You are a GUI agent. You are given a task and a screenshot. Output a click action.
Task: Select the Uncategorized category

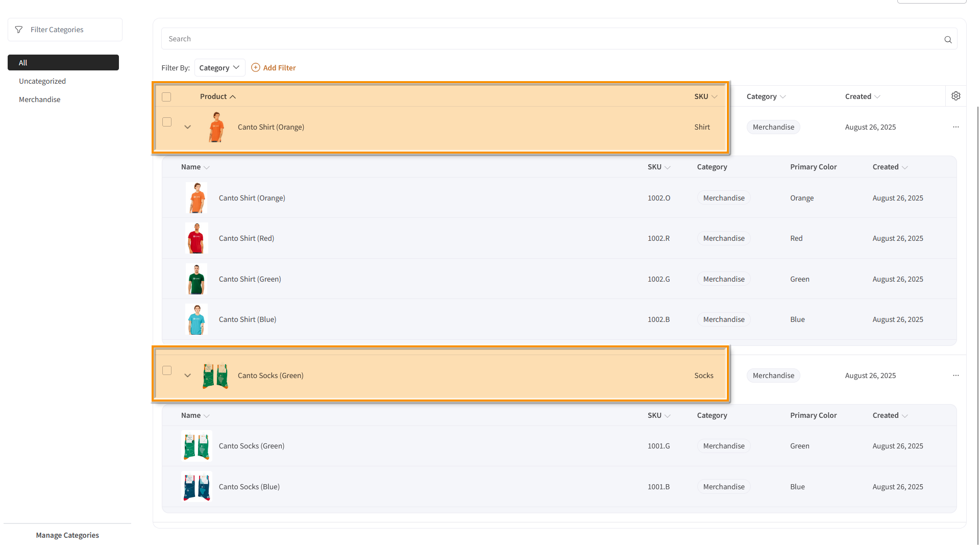point(42,81)
